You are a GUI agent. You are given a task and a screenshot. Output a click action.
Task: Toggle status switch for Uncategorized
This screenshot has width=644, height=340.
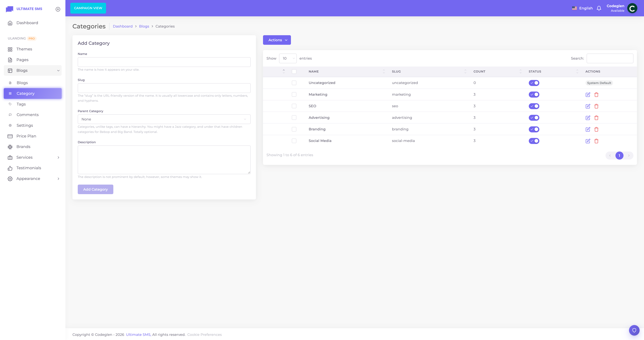[x=534, y=83]
